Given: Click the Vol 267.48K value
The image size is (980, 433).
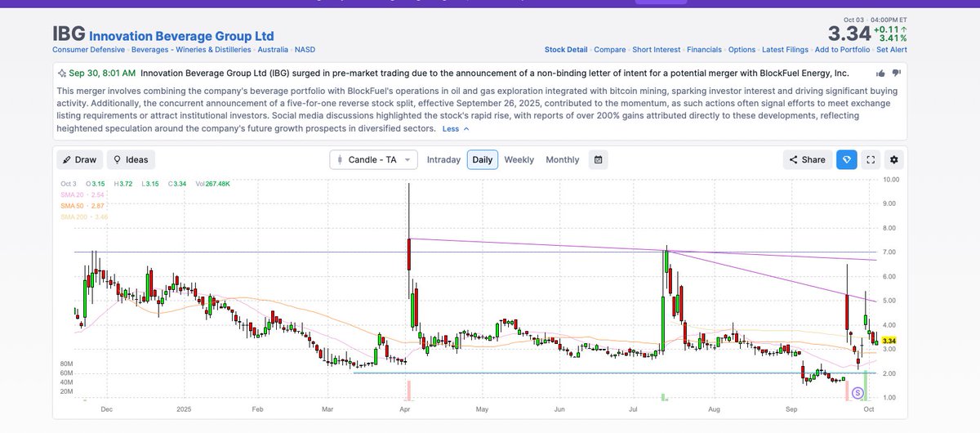Looking at the screenshot, I should click(212, 184).
